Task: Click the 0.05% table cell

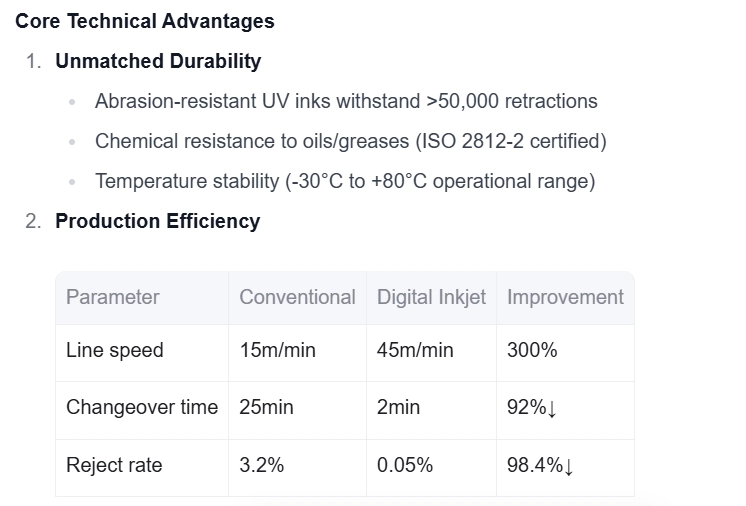Action: click(x=405, y=465)
